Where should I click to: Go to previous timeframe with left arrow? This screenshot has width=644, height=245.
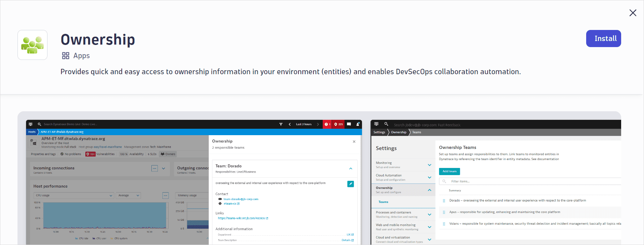coord(290,124)
